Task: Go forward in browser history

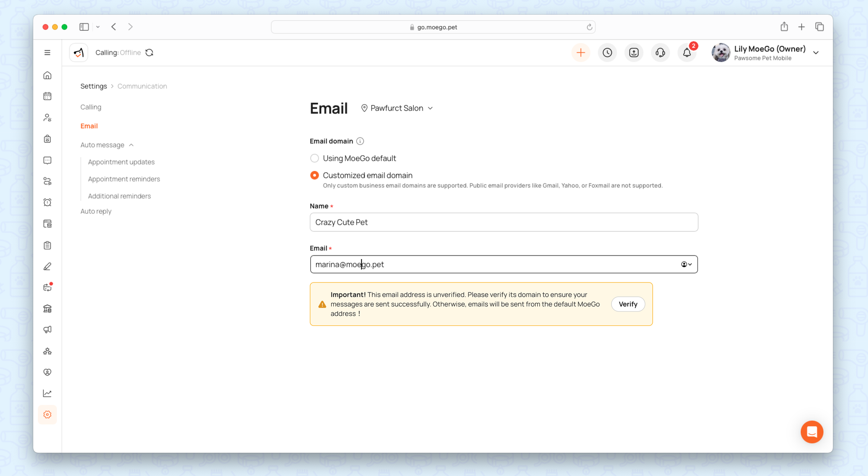Action: coord(130,27)
